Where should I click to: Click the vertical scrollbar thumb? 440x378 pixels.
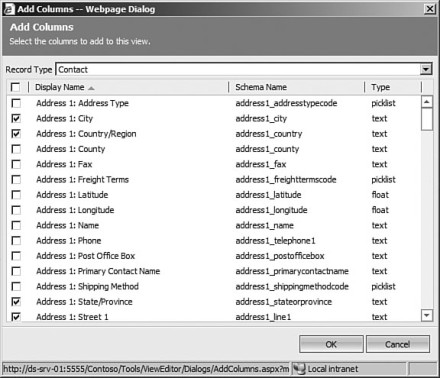pyautogui.click(x=427, y=119)
